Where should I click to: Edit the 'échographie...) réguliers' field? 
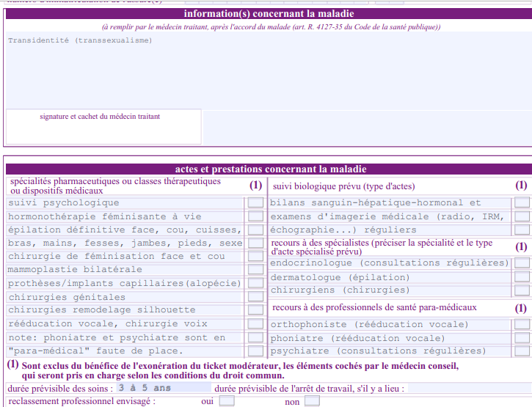[390, 230]
